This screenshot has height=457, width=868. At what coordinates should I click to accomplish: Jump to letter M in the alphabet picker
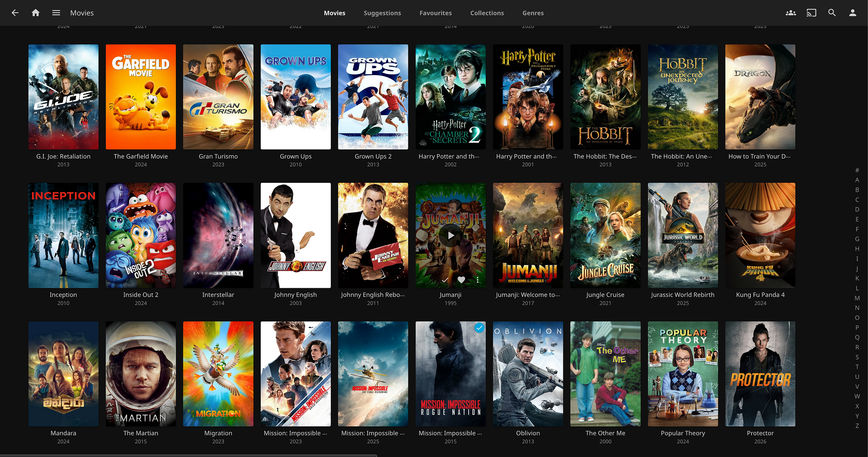click(857, 298)
